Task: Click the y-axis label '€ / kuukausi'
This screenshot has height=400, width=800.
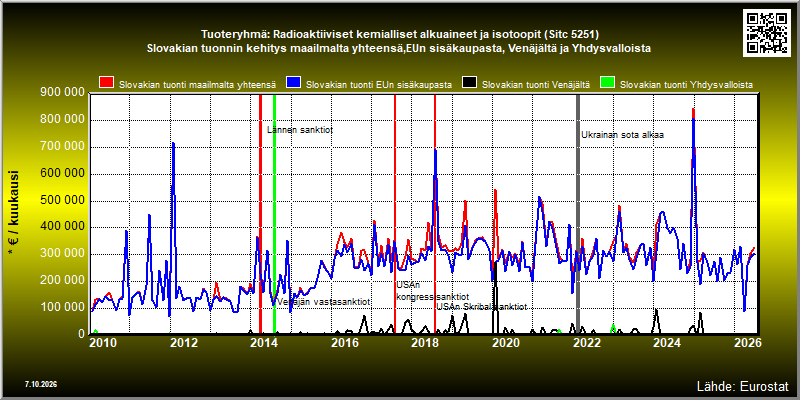Action: point(14,213)
